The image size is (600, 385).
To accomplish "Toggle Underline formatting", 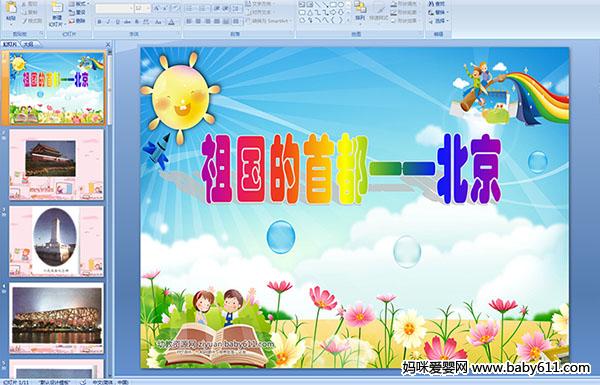I will (118, 22).
